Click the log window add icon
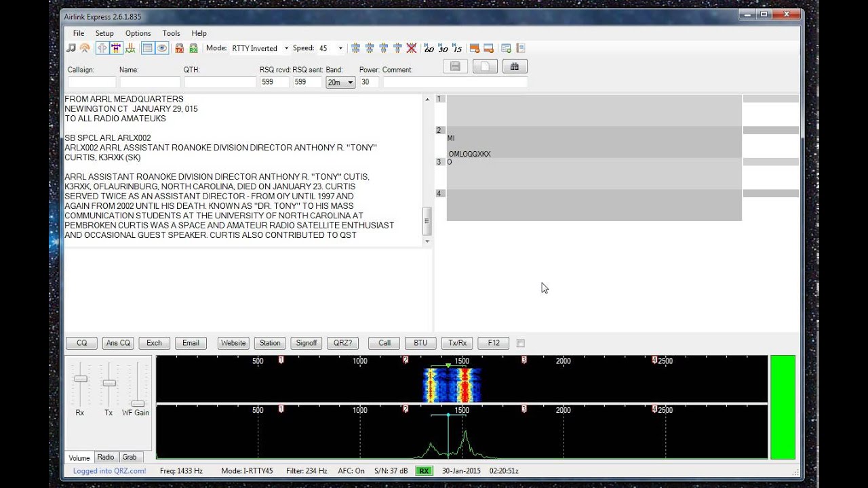 point(506,48)
